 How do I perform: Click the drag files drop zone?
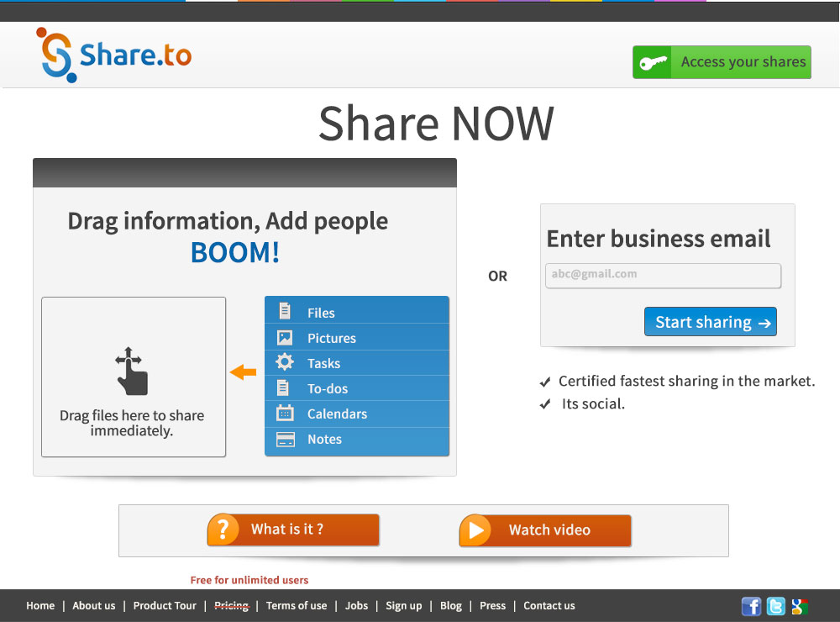point(134,377)
